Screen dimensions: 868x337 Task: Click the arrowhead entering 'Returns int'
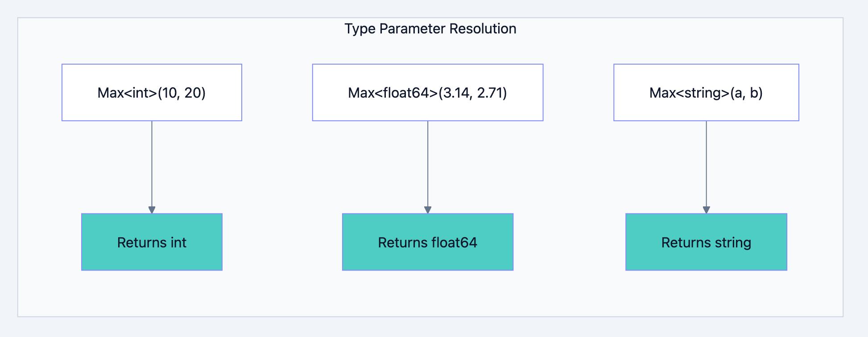tap(152, 210)
